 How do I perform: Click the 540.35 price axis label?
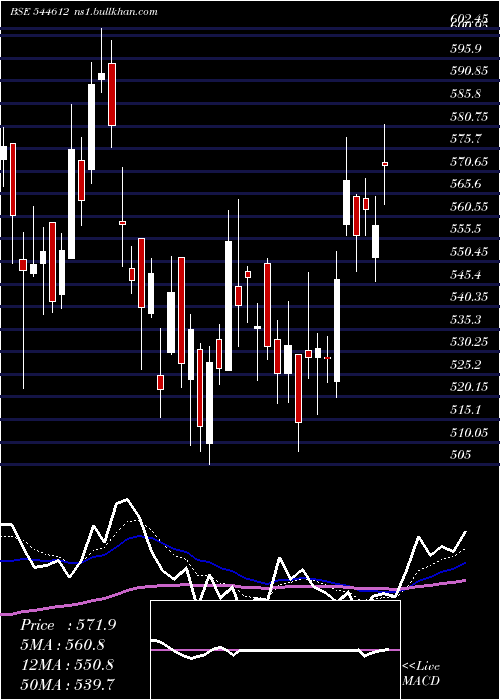coord(469,297)
